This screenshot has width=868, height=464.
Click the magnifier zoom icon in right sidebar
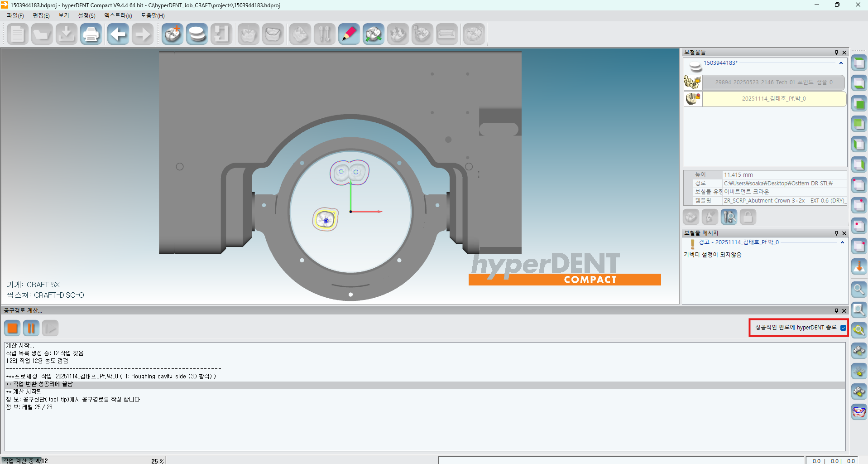(858, 289)
